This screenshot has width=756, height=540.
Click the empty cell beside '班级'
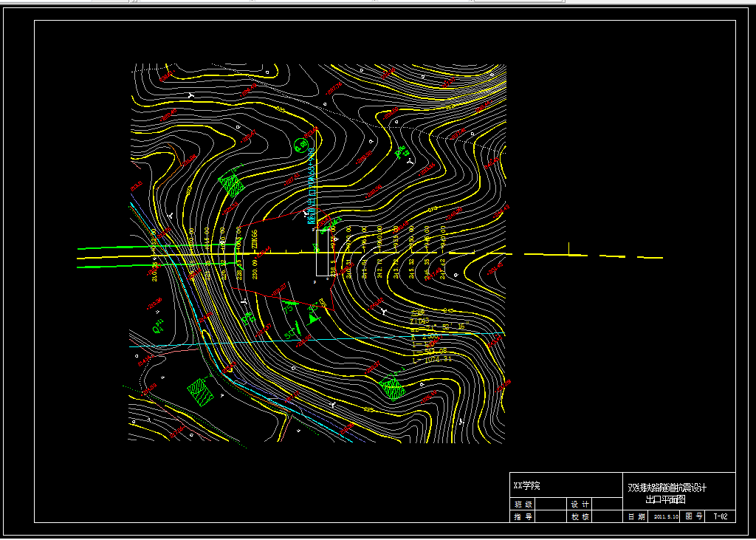(551, 505)
